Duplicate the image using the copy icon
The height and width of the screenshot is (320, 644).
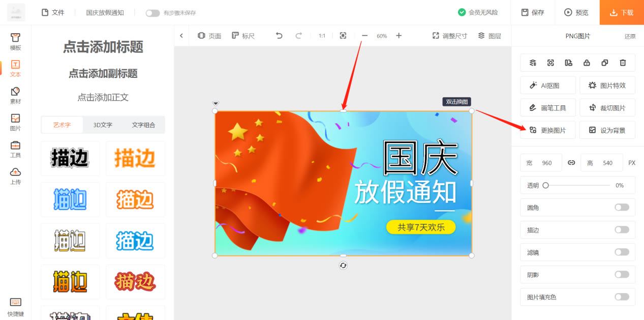coord(604,63)
